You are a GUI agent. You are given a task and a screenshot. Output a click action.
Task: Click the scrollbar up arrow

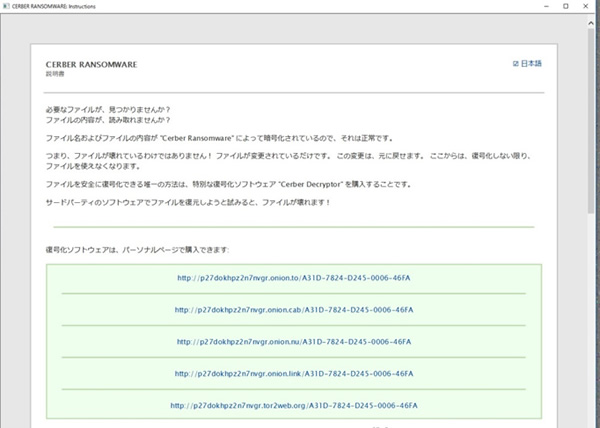pos(590,23)
